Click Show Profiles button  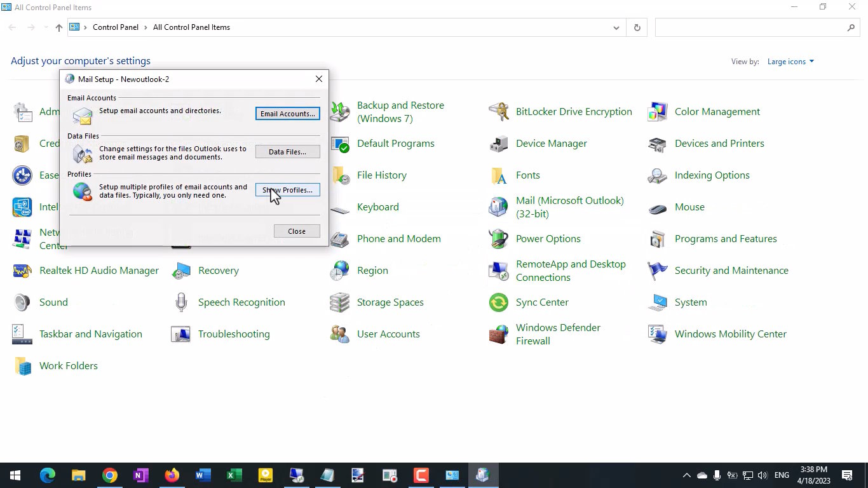point(287,190)
